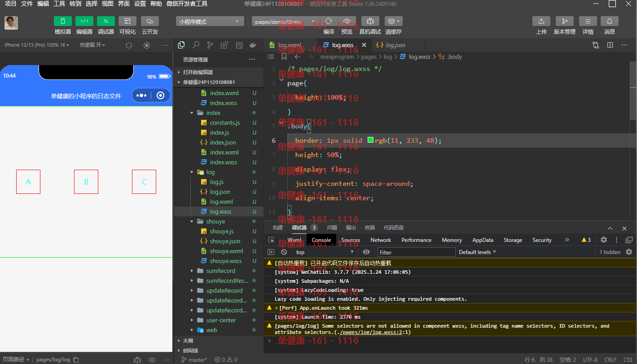Click the compile (编译) refresh icon
This screenshot has height=364, width=637.
pyautogui.click(x=329, y=21)
